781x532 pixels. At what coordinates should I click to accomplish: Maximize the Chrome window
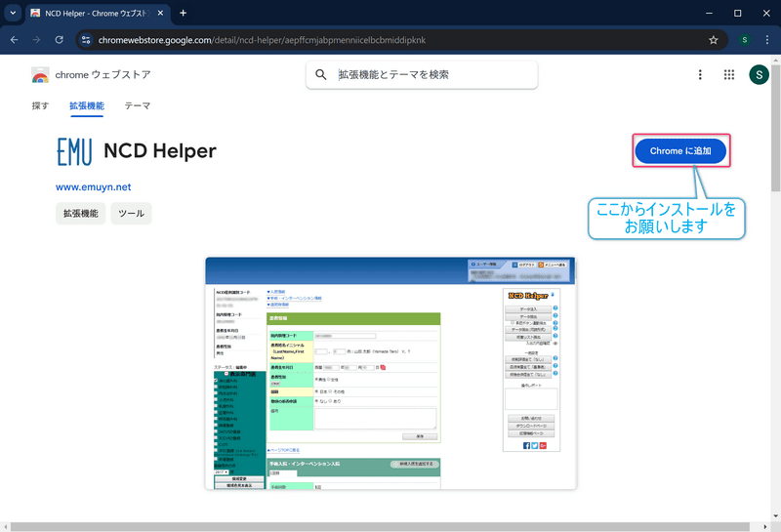click(x=738, y=13)
